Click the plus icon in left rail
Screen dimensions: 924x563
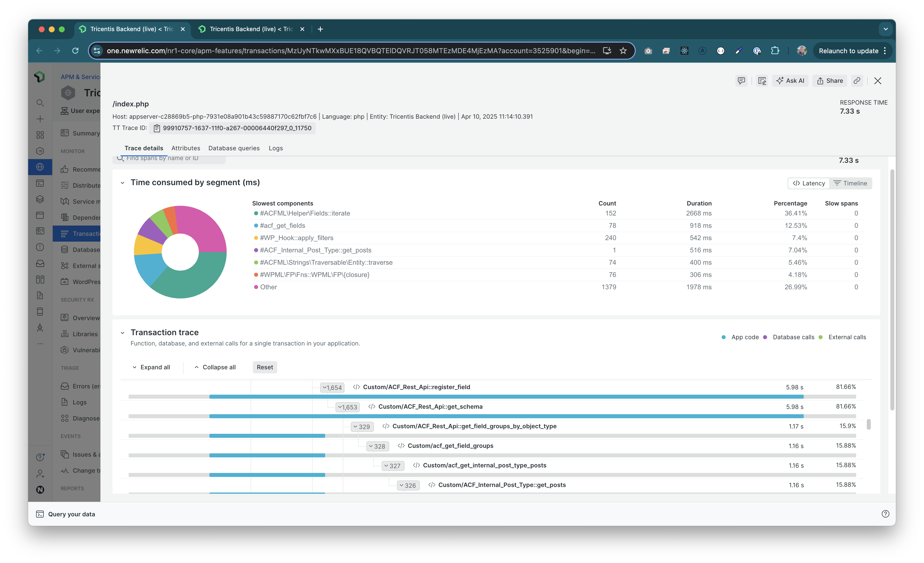click(x=40, y=119)
